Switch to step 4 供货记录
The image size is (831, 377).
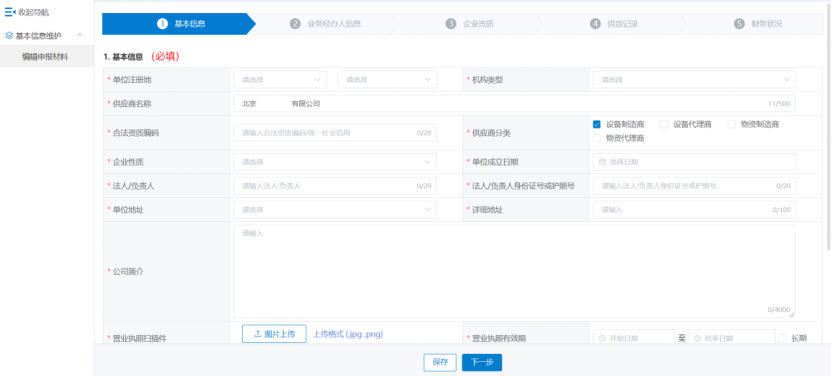[614, 24]
